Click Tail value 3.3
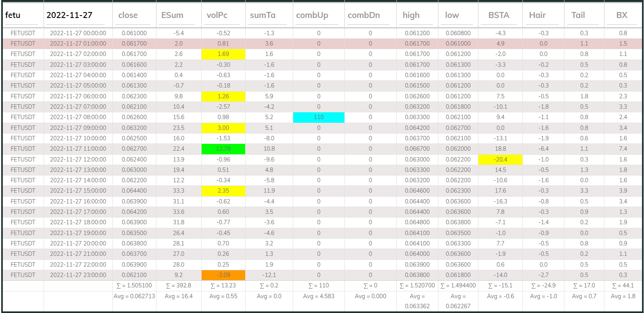Image resolution: width=644 pixels, height=313 pixels. coord(584,191)
